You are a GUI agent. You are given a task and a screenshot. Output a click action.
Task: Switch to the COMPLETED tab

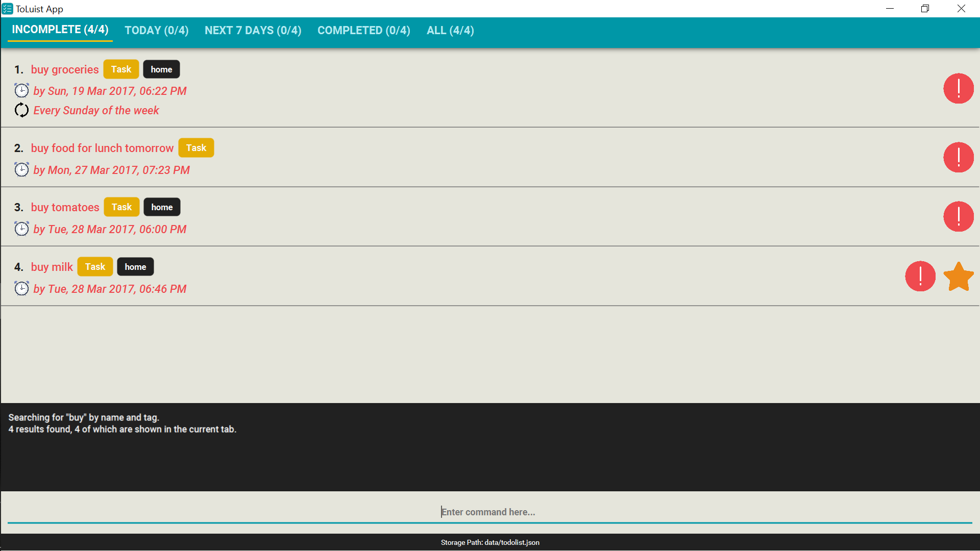[363, 30]
